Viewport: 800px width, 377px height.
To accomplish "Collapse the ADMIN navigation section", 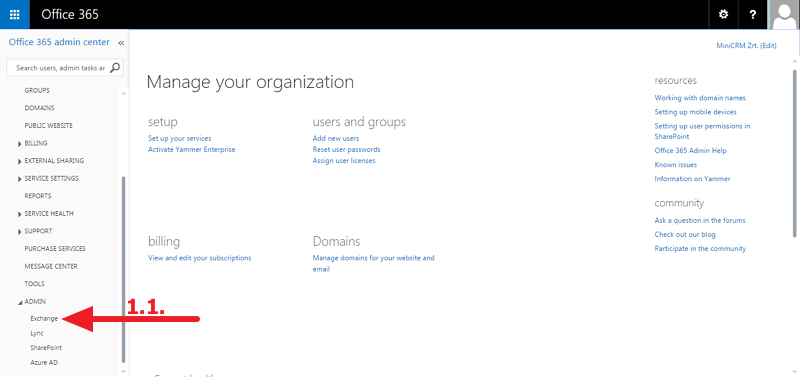I will [20, 302].
